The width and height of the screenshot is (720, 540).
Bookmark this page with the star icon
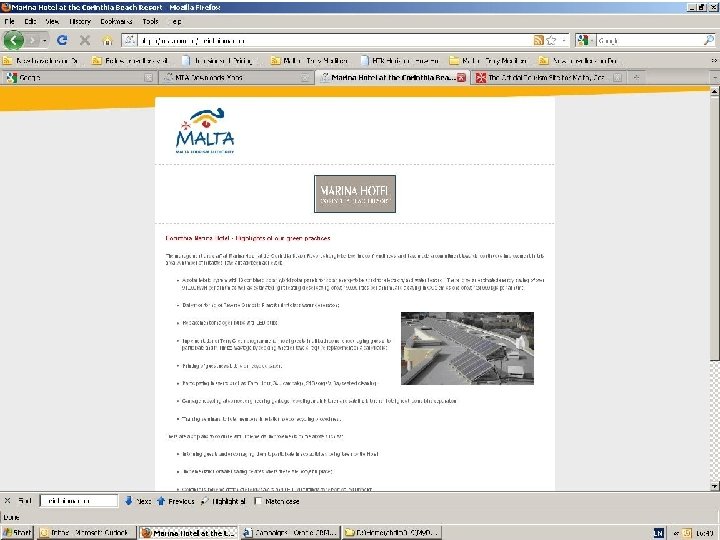click(x=551, y=40)
